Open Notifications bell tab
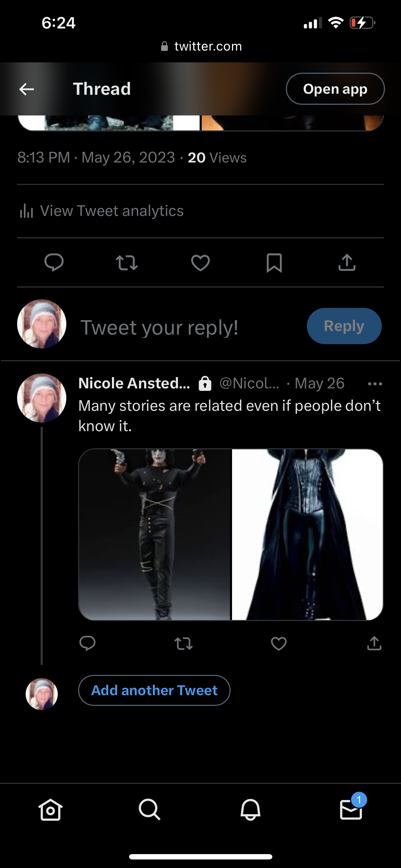 251,810
